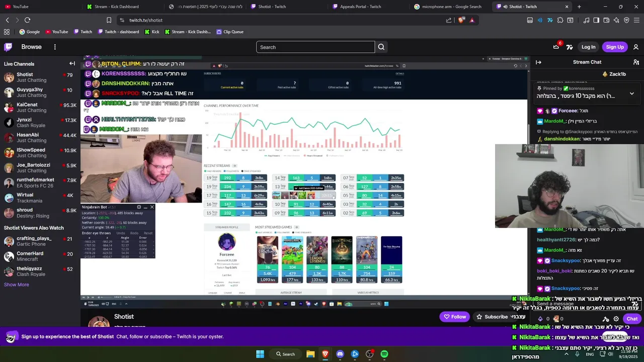
Task: Open the Kick bookmark
Action: [x=152, y=32]
